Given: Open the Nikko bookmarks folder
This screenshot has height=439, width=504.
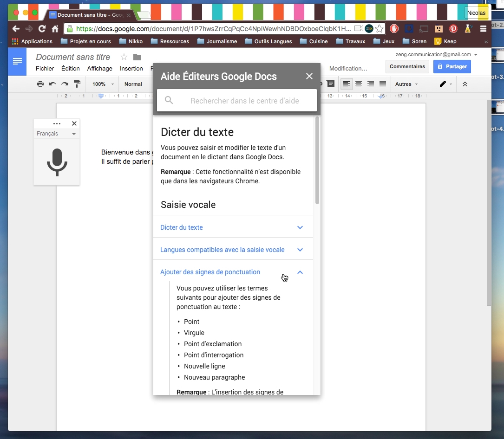Looking at the screenshot, I should (131, 41).
